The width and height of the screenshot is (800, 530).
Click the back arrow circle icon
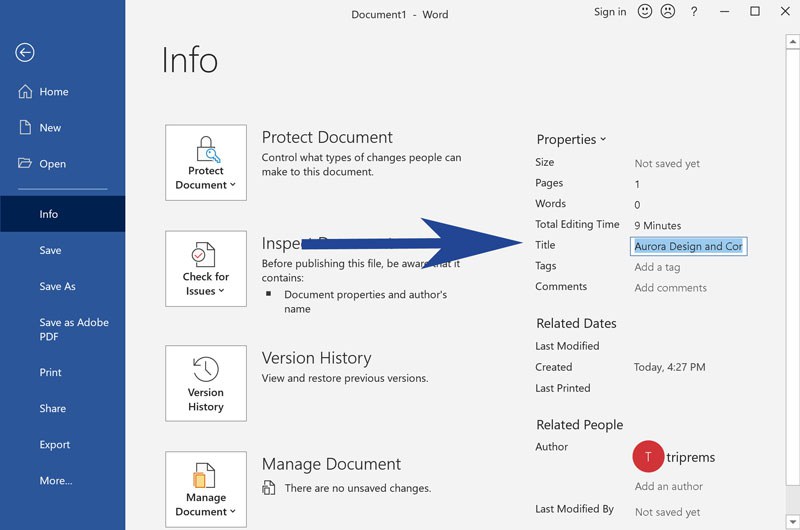coord(24,52)
